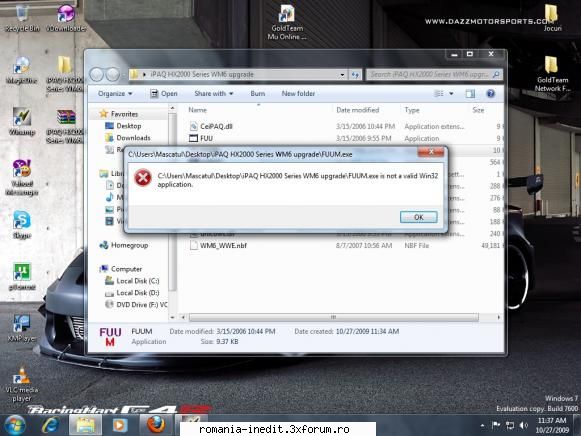Show hidden system tray icons

click(x=482, y=426)
